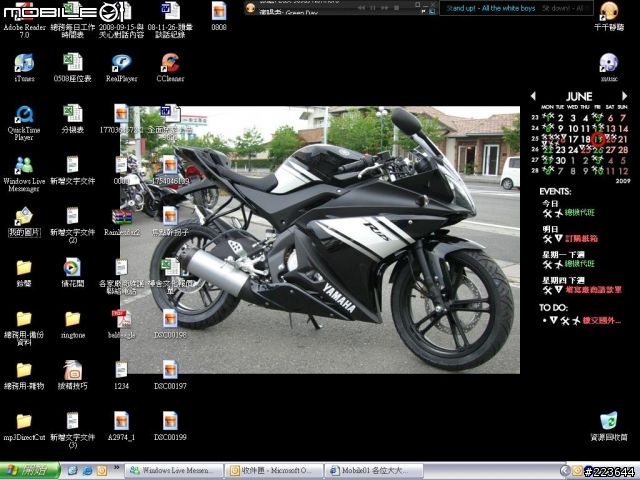This screenshot has width=640, height=480.
Task: Stop playback in music player
Action: tap(396, 8)
